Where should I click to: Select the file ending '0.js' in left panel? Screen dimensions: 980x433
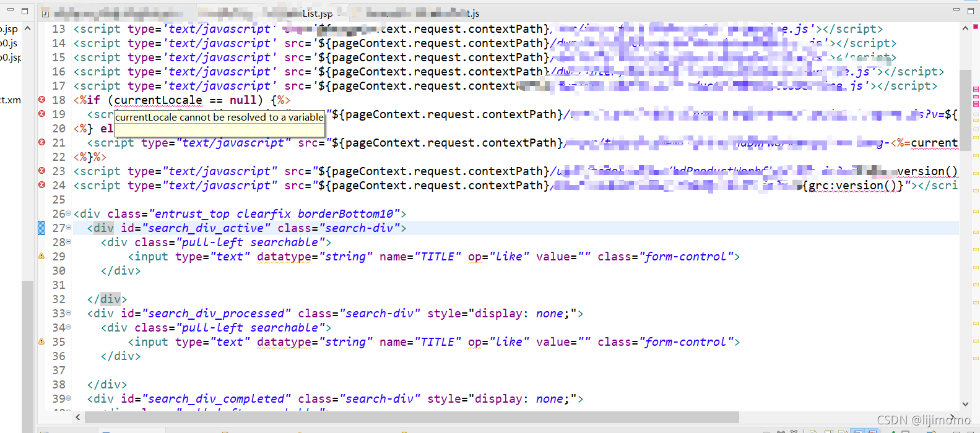9,43
